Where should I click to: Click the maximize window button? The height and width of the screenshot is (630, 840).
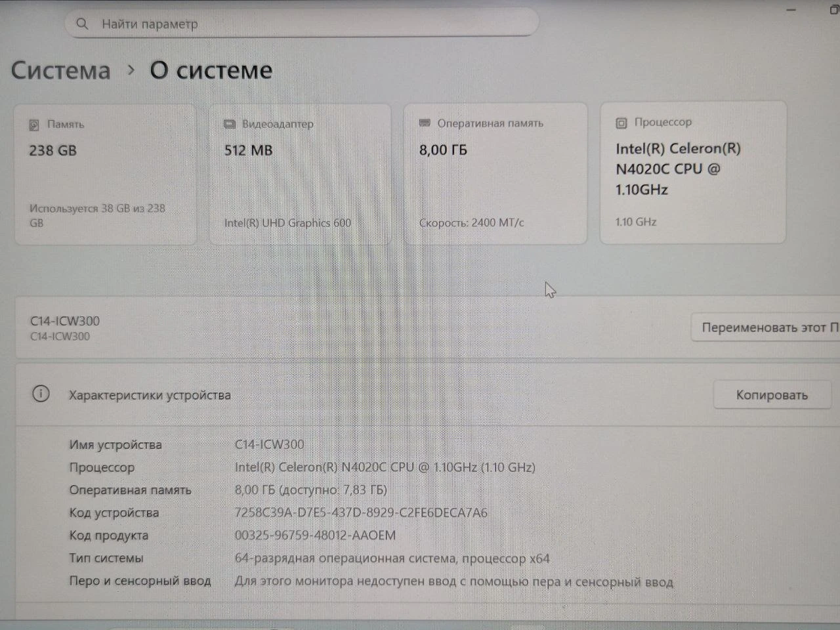834,10
